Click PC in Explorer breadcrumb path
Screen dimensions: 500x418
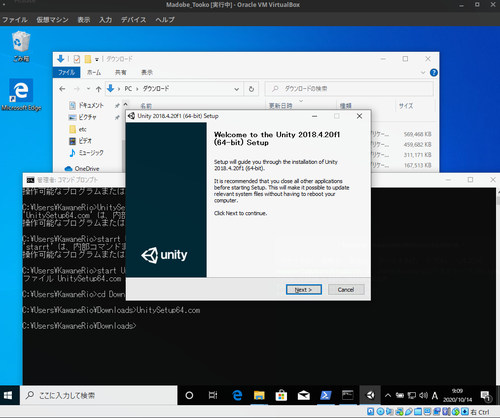[128, 89]
